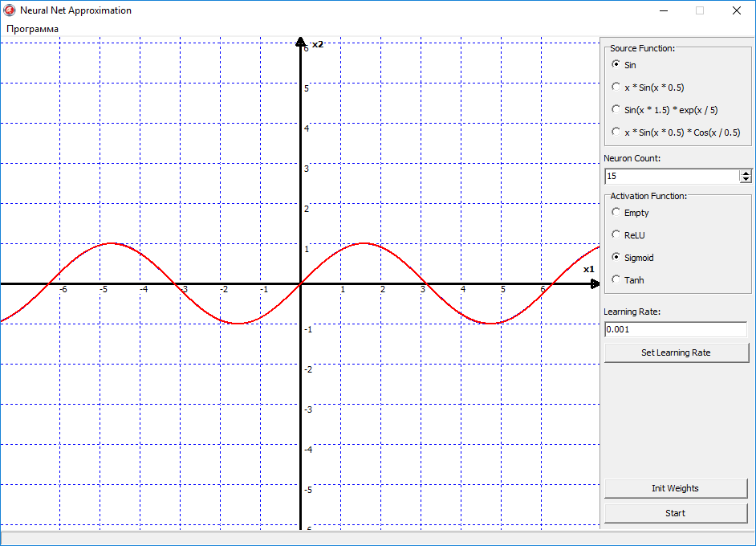Select Empty activation function
The image size is (756, 546).
[630, 213]
